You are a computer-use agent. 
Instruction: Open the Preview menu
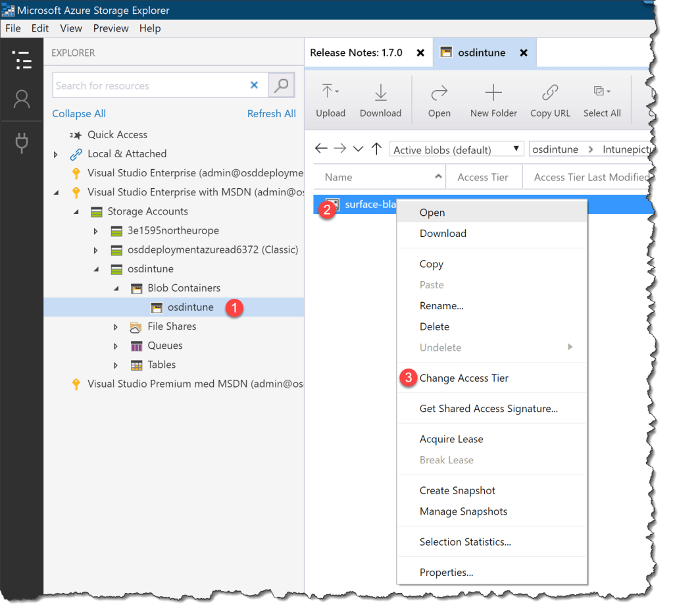tap(111, 28)
